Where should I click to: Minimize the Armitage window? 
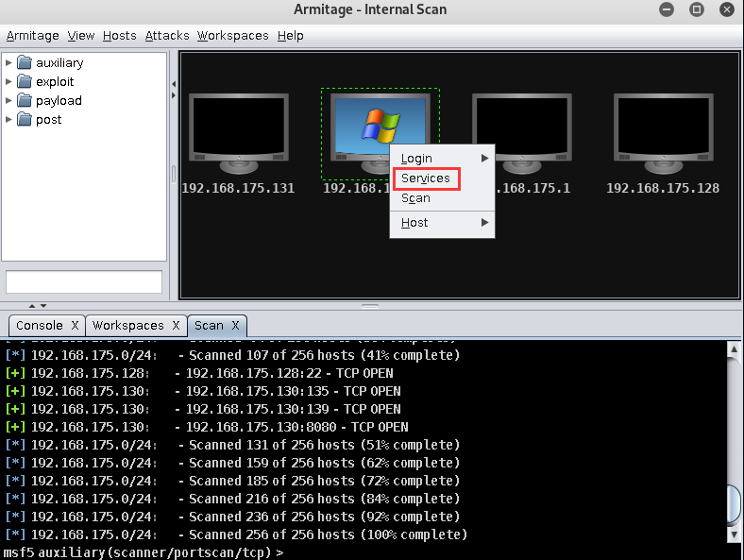pyautogui.click(x=667, y=9)
